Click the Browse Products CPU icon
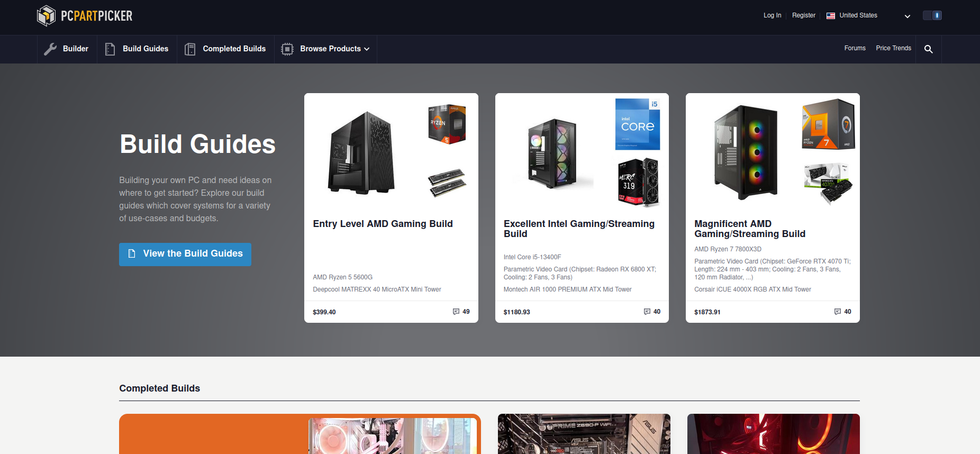This screenshot has height=454, width=980. click(287, 49)
